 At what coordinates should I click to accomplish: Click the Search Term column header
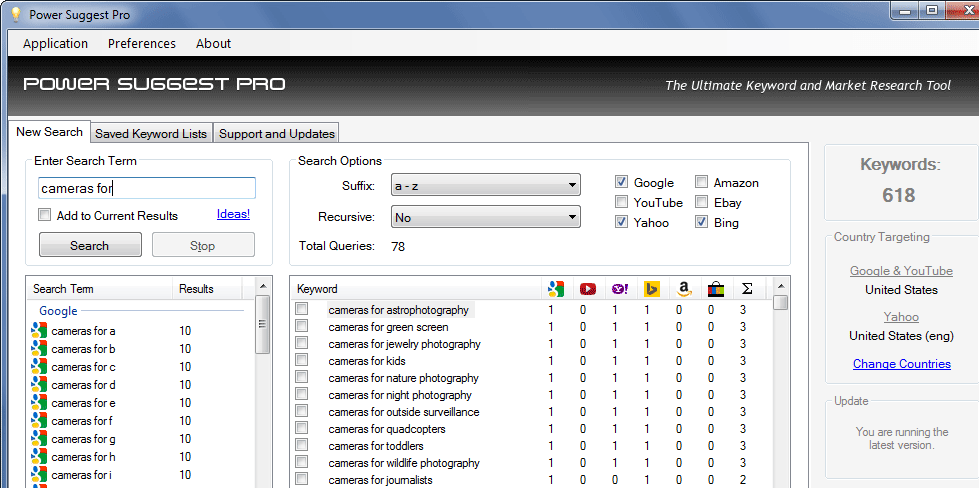tap(100, 289)
